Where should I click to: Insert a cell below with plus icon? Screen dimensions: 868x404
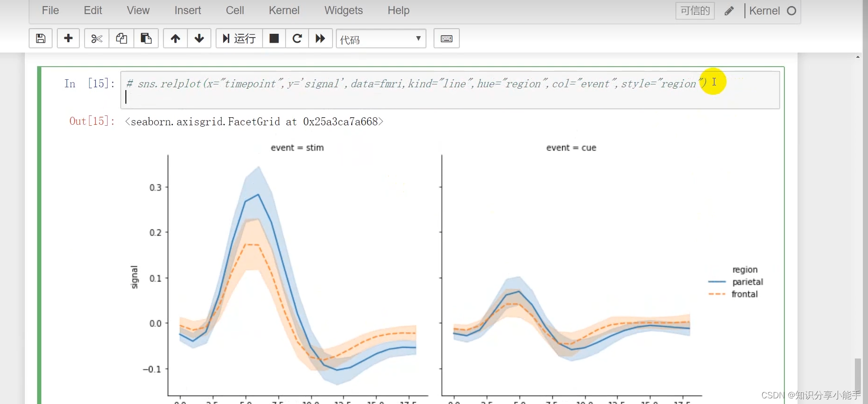pyautogui.click(x=69, y=38)
